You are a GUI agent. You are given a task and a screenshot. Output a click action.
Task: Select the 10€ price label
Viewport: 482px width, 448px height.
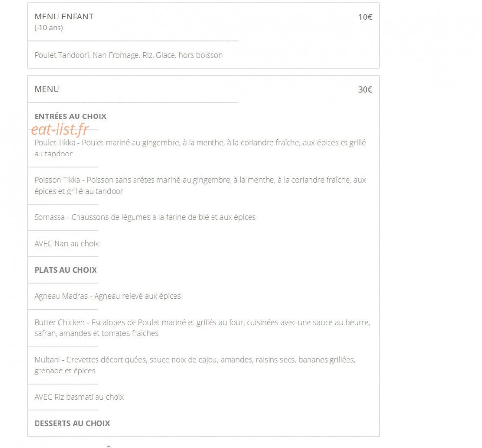pyautogui.click(x=365, y=17)
